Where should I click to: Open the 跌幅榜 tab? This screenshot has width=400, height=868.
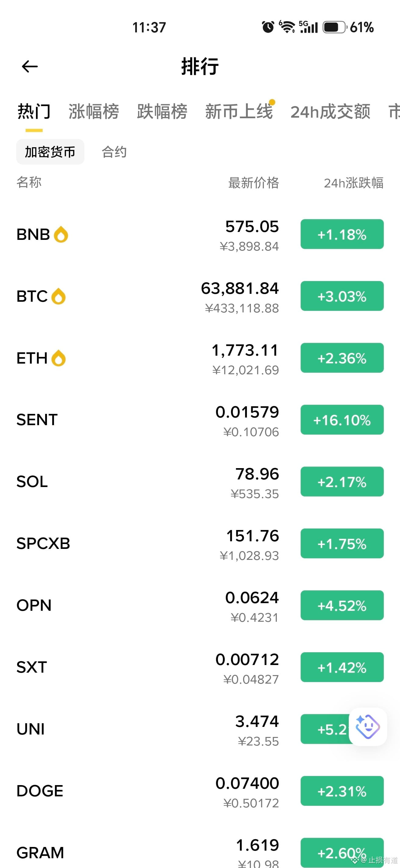162,112
